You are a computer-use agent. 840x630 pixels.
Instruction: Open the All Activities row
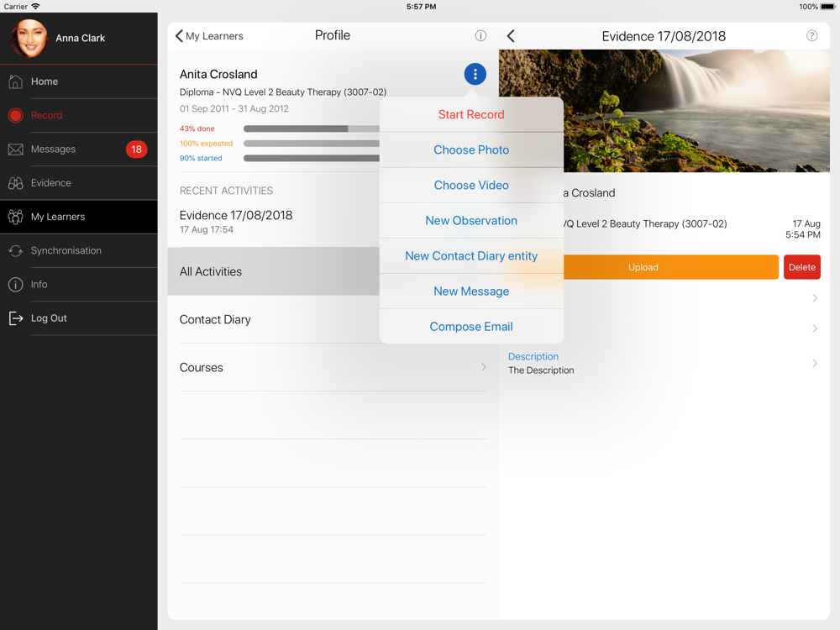(x=273, y=271)
